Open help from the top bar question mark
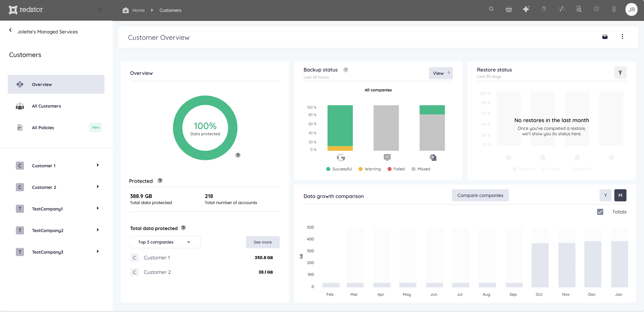 point(544,9)
